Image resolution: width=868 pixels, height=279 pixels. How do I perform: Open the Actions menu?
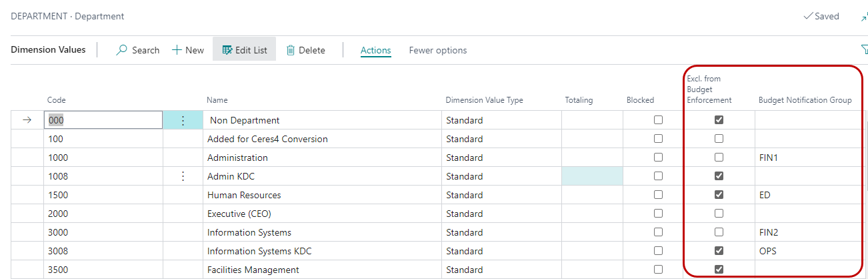(375, 50)
